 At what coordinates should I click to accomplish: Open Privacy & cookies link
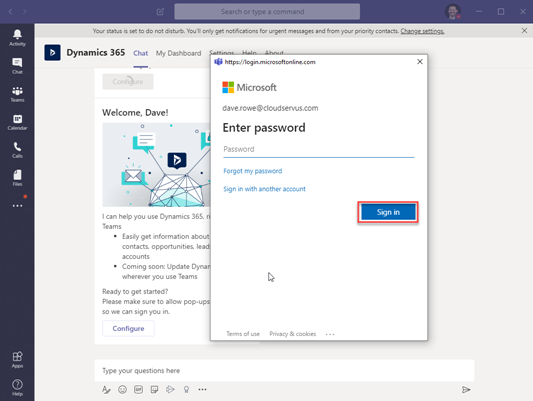point(293,334)
